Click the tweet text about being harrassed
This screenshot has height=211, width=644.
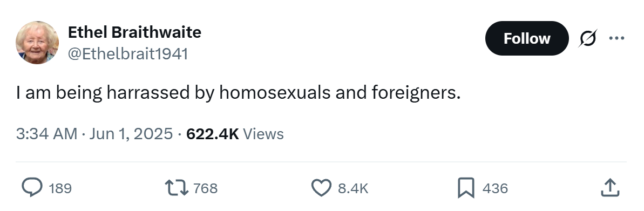coord(238,93)
